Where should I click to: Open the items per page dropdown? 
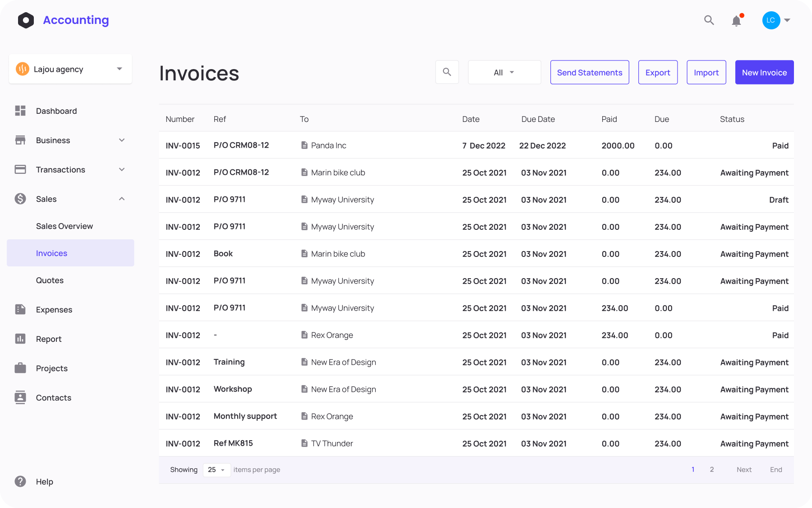click(x=216, y=470)
